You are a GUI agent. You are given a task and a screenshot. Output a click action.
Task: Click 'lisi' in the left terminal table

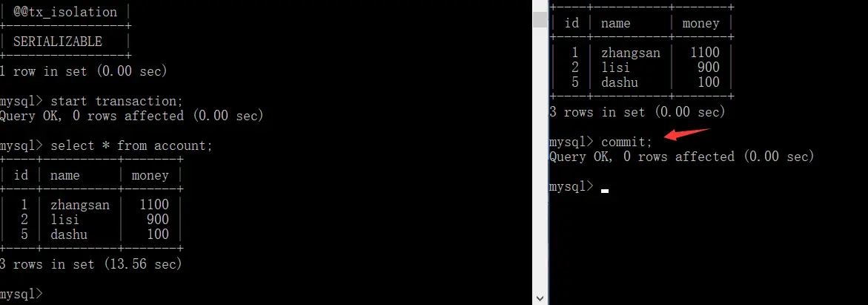click(64, 220)
